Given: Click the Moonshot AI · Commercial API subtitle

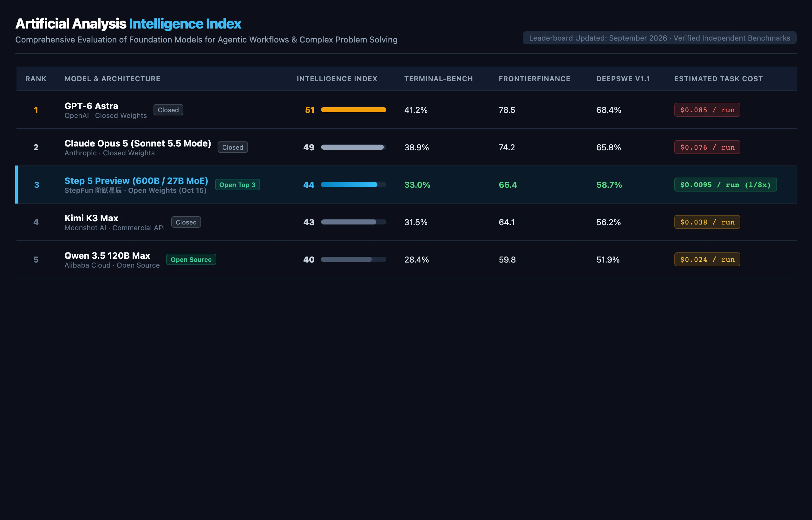Looking at the screenshot, I should click(115, 228).
